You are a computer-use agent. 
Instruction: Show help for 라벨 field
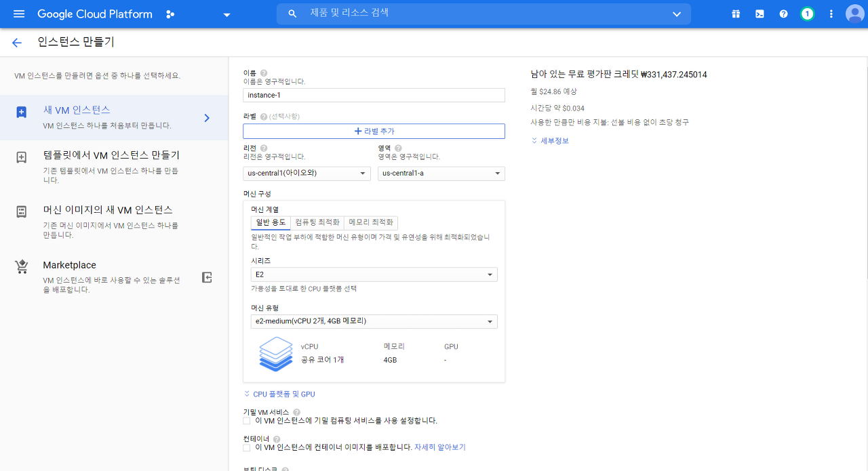click(x=264, y=117)
